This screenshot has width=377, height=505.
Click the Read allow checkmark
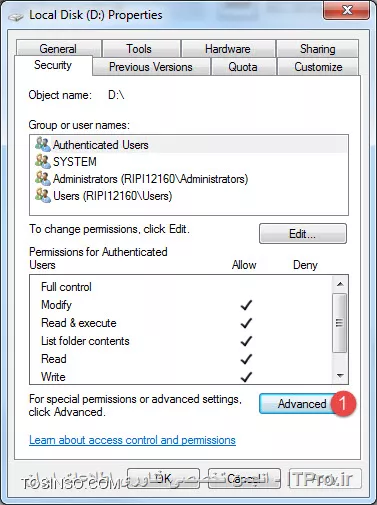[246, 359]
